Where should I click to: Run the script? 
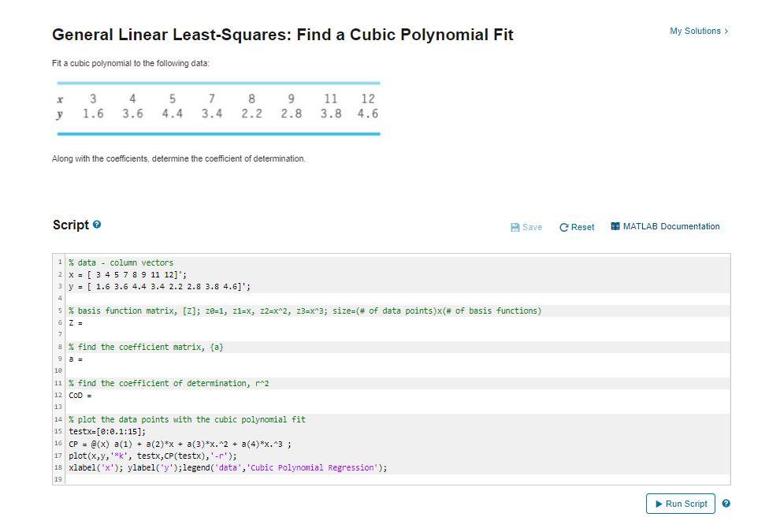click(679, 504)
